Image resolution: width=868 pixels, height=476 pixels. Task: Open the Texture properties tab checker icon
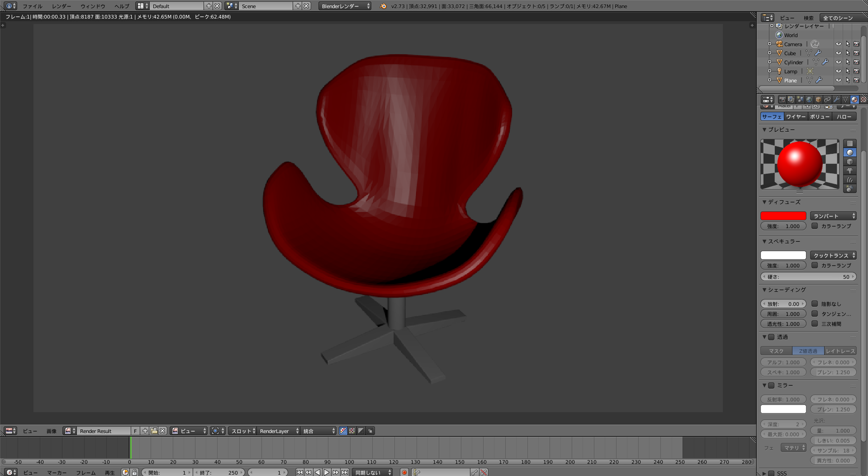click(x=863, y=99)
